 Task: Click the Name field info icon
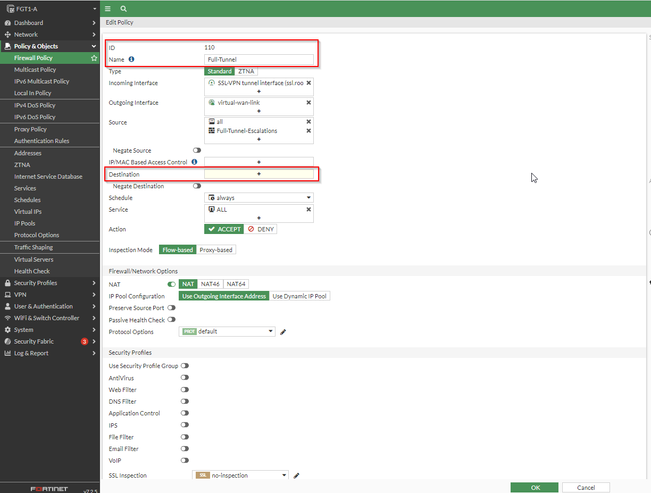[131, 59]
